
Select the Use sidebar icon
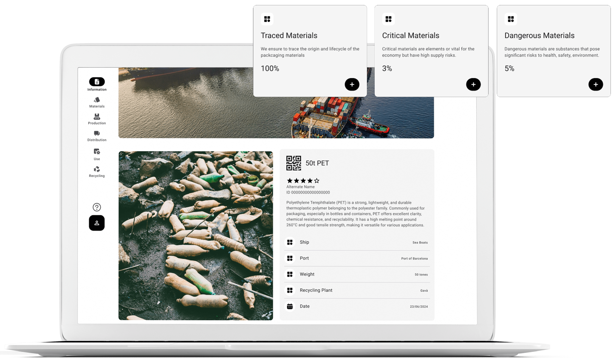click(97, 152)
